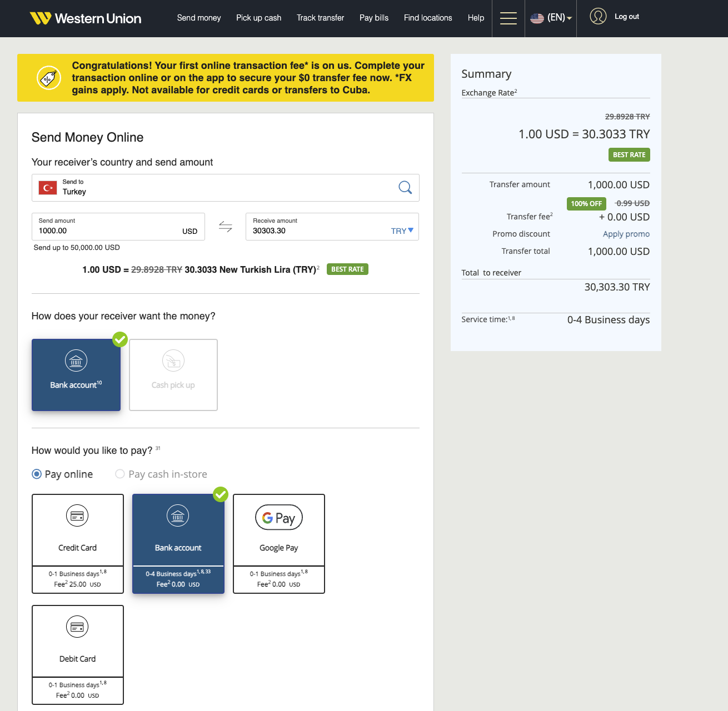Select Pay online radio button
This screenshot has height=711, width=728.
(37, 474)
